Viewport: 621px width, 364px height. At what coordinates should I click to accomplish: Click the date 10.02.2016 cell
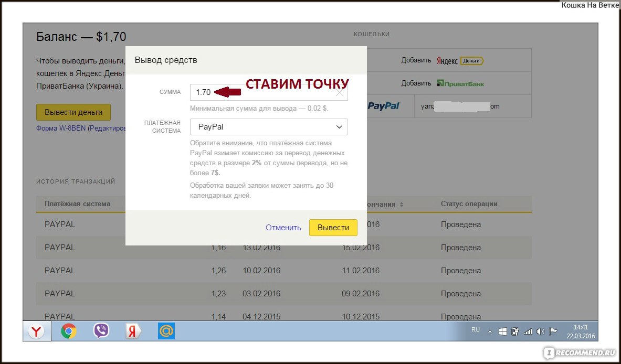(261, 271)
